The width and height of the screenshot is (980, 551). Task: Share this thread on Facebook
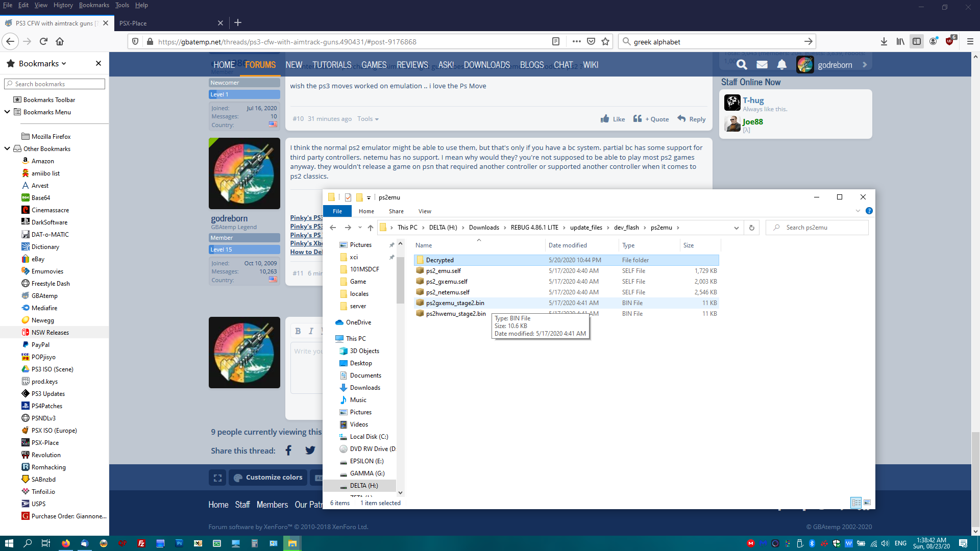(288, 450)
